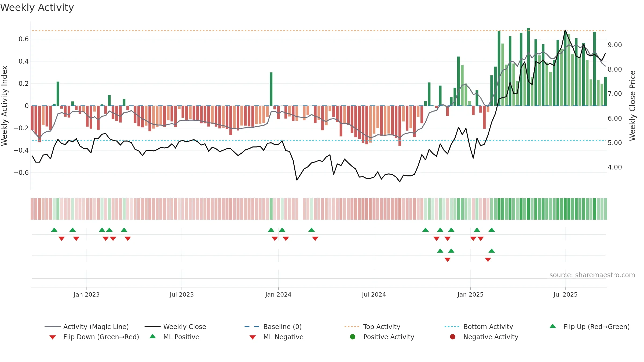
Task: Click the black line swatch for Weekly Close
Action: click(x=152, y=327)
